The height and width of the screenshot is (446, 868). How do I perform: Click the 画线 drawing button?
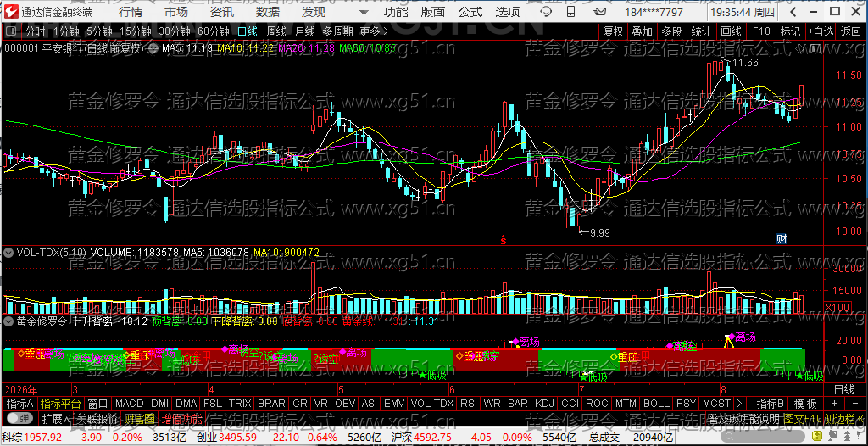pos(731,31)
